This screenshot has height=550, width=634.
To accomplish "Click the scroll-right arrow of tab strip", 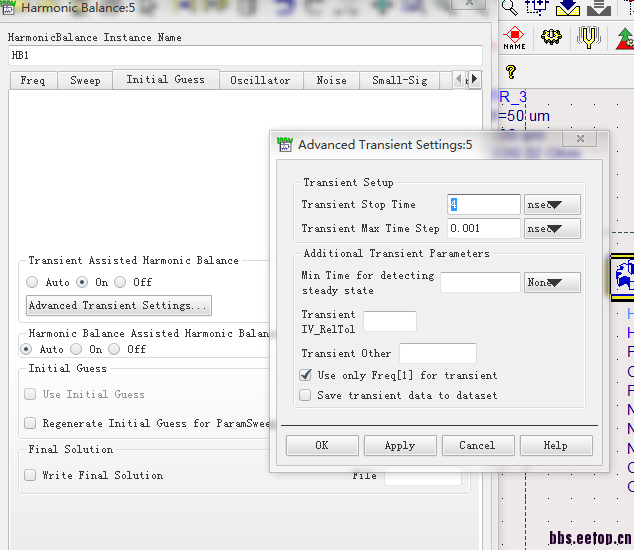I will point(475,78).
